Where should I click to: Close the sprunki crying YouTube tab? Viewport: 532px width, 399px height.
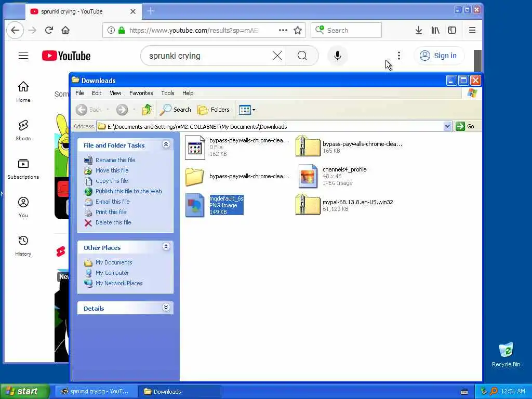point(133,11)
